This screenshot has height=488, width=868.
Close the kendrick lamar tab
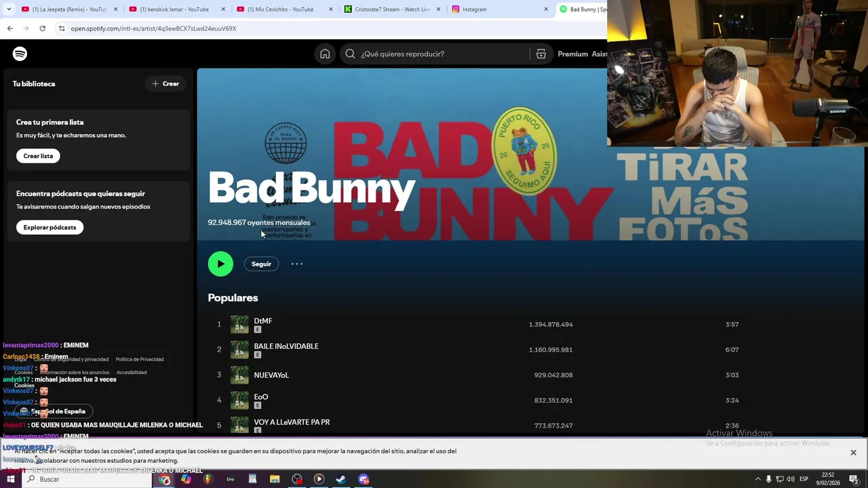223,9
